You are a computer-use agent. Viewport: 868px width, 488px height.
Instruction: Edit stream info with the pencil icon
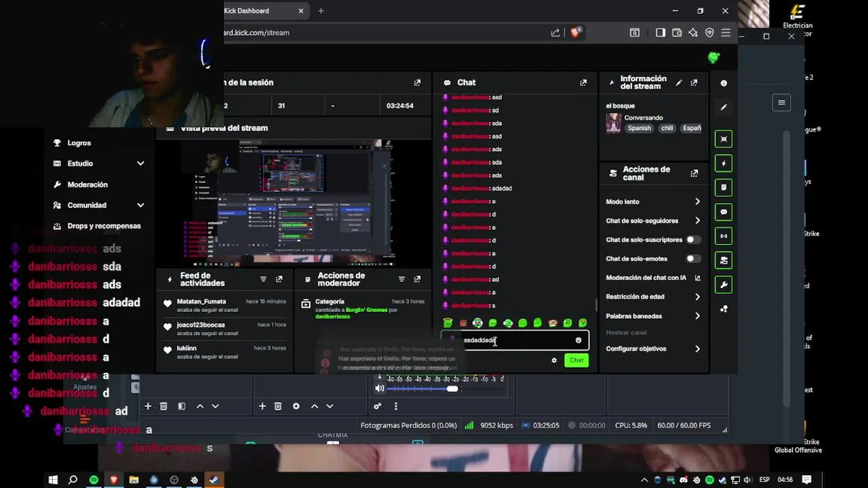pos(679,83)
